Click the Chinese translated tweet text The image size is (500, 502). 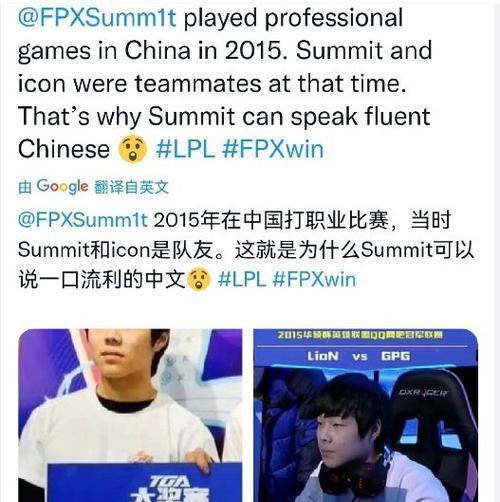(246, 250)
